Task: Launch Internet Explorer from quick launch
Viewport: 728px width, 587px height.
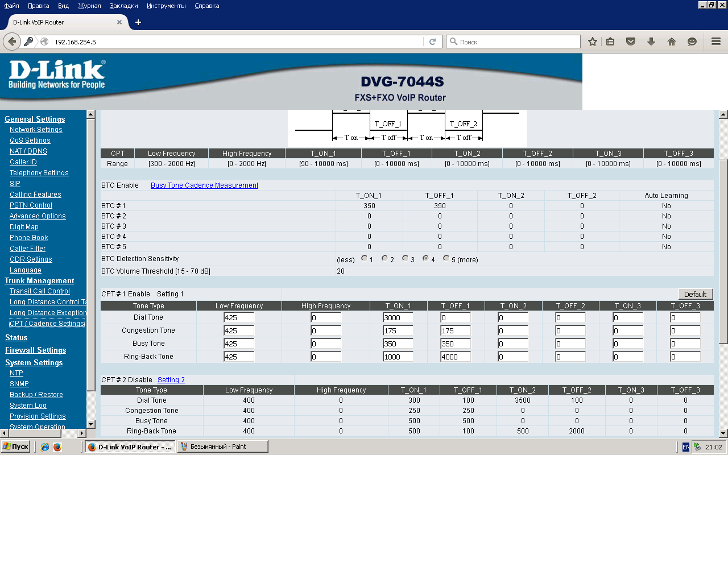Action: click(45, 447)
